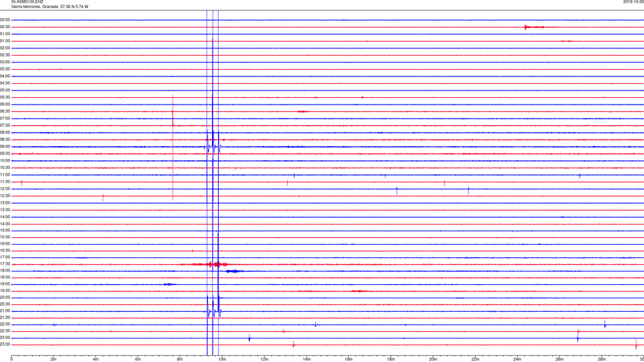Screen dimensions: 644x362
Task: Click the '00:00' time label
Action: click(x=5, y=19)
